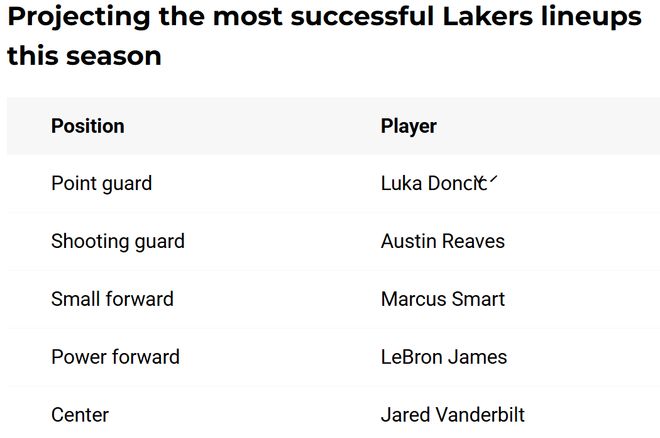Click the word "season" in the headline
This screenshot has height=438, width=660.
coord(114,55)
